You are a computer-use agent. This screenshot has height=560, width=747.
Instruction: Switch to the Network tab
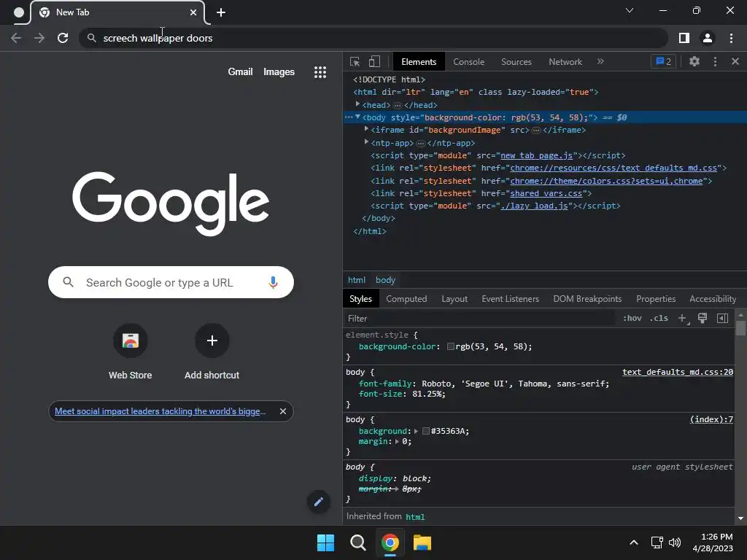pos(565,62)
